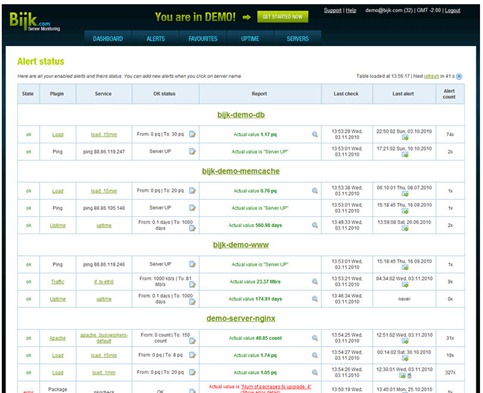Edit OK status for ping 88.86.119.246
The image size is (483, 393).
[192, 264]
